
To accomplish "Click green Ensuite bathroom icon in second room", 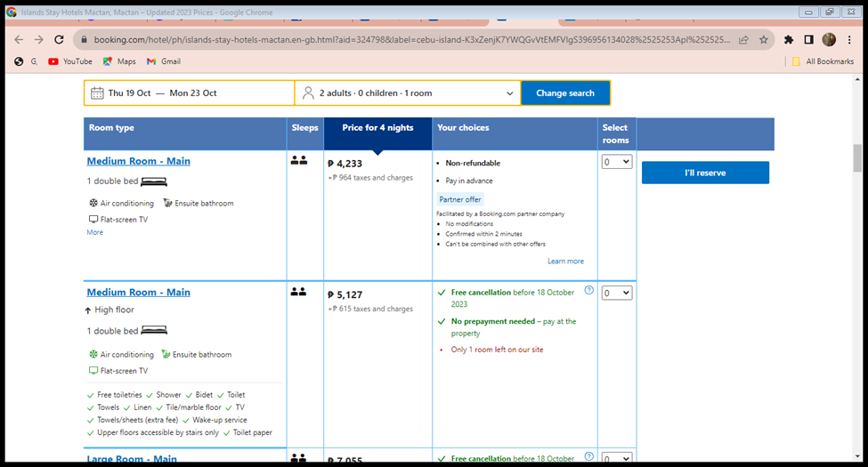I will point(166,354).
